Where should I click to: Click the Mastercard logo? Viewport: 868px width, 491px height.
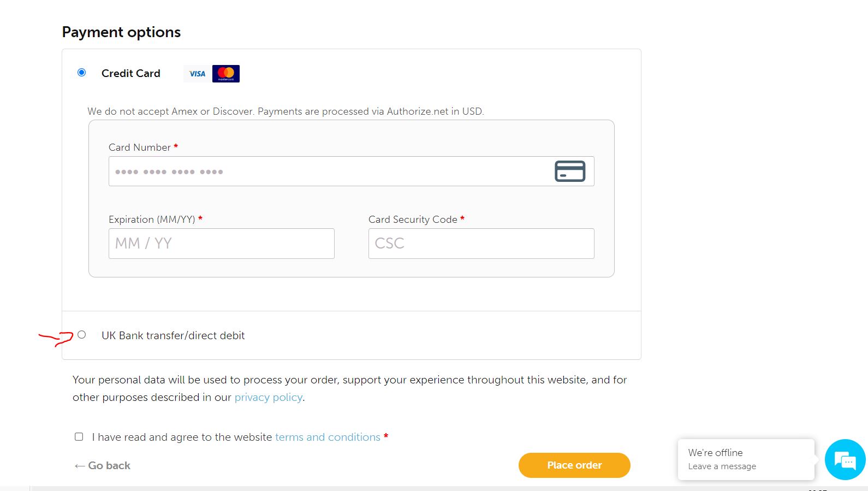226,73
